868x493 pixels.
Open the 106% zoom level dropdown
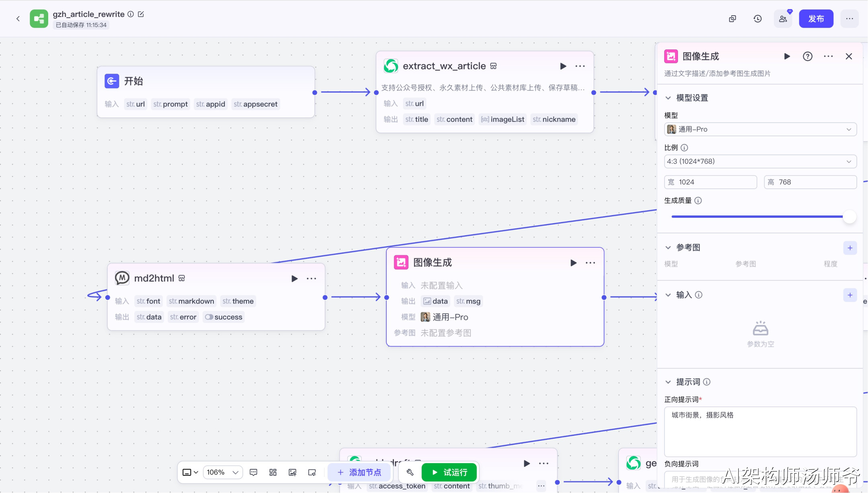223,472
